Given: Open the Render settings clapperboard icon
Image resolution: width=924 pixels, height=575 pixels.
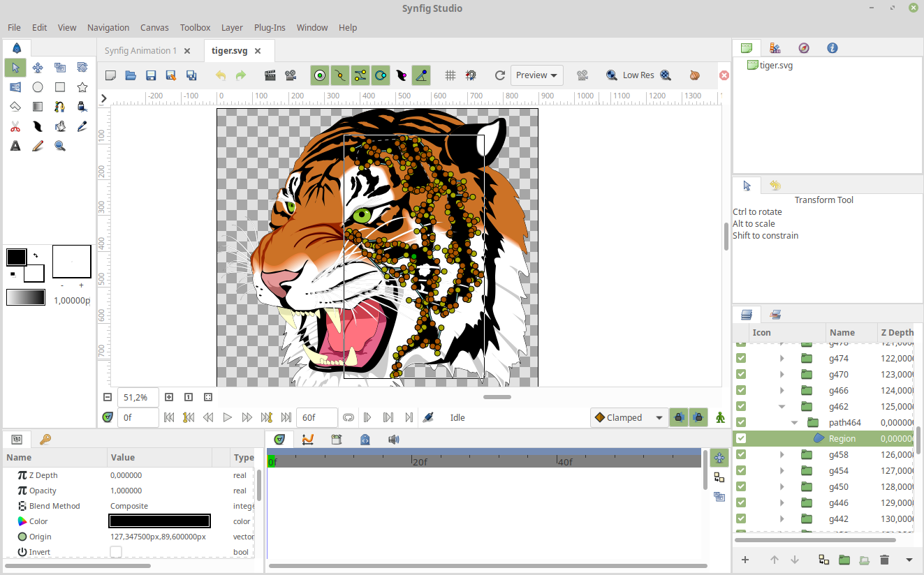Looking at the screenshot, I should point(270,75).
